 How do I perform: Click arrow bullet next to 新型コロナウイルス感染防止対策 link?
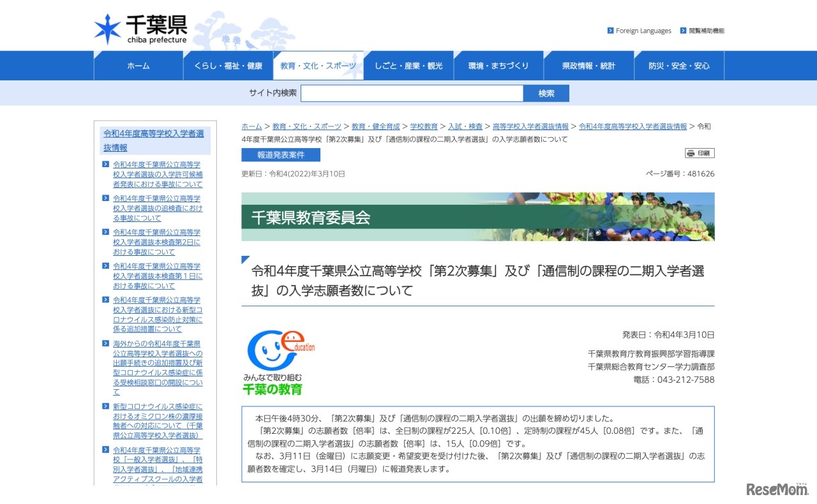(106, 299)
